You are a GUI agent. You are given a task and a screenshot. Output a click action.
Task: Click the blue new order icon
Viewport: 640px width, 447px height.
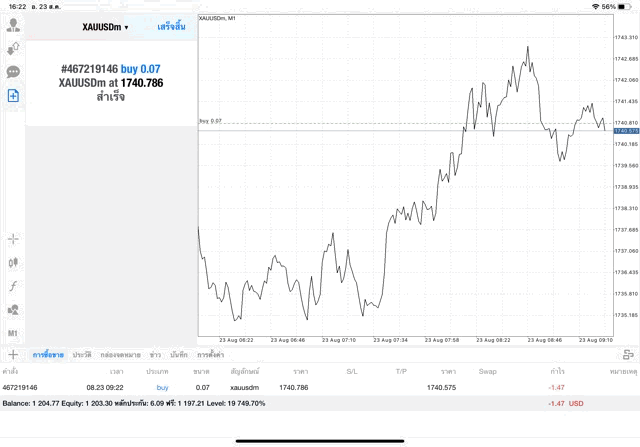[13, 96]
